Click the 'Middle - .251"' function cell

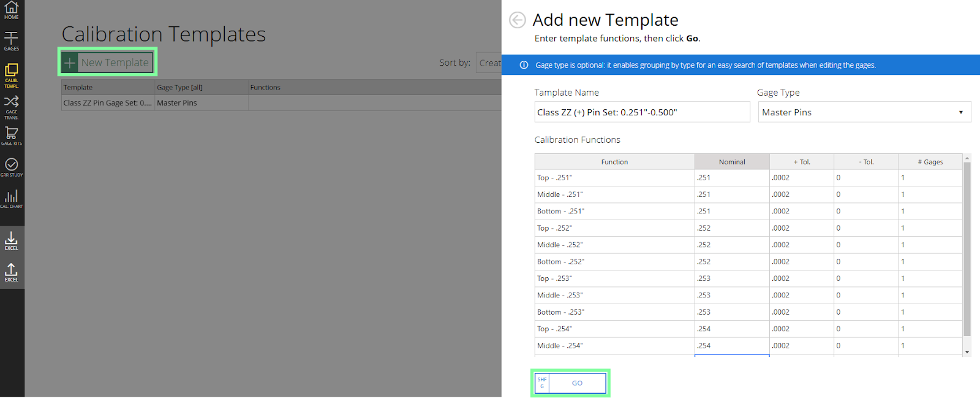point(614,194)
